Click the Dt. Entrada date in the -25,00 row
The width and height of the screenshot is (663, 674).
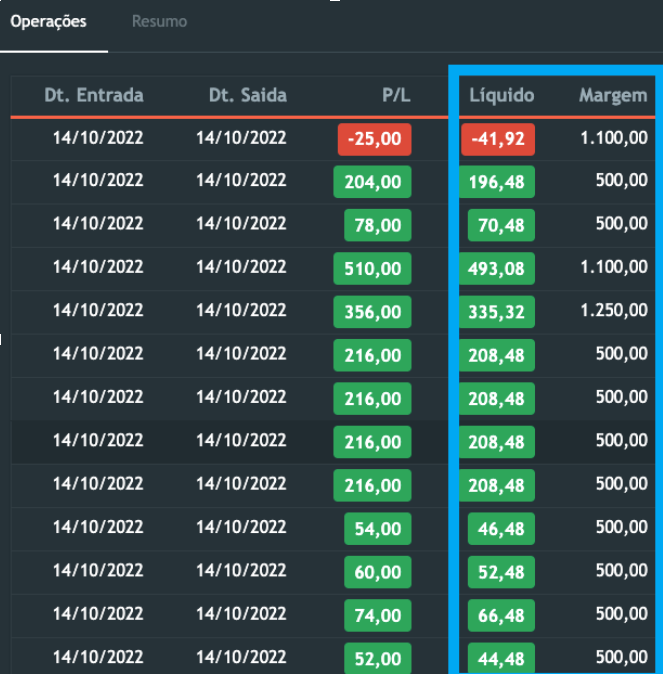(x=98, y=138)
